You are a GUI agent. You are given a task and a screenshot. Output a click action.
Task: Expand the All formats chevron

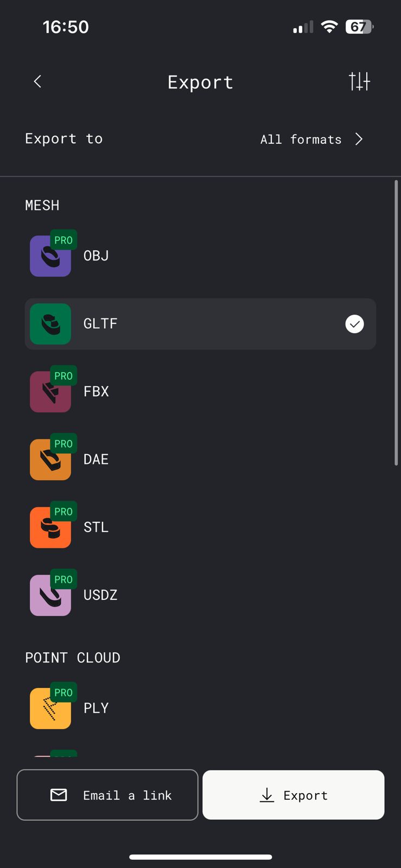pyautogui.click(x=359, y=139)
